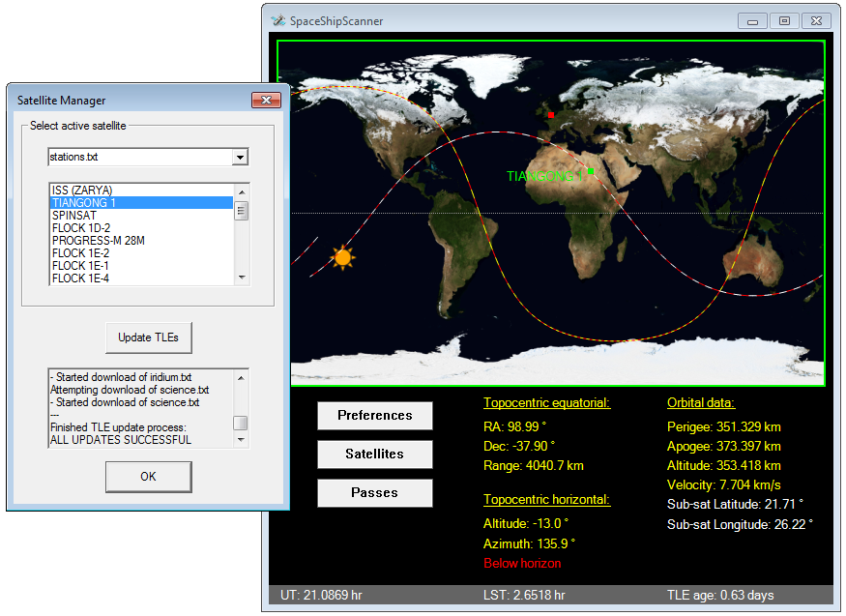
Task: Click the 'Orbital data:' heading
Action: 701,403
